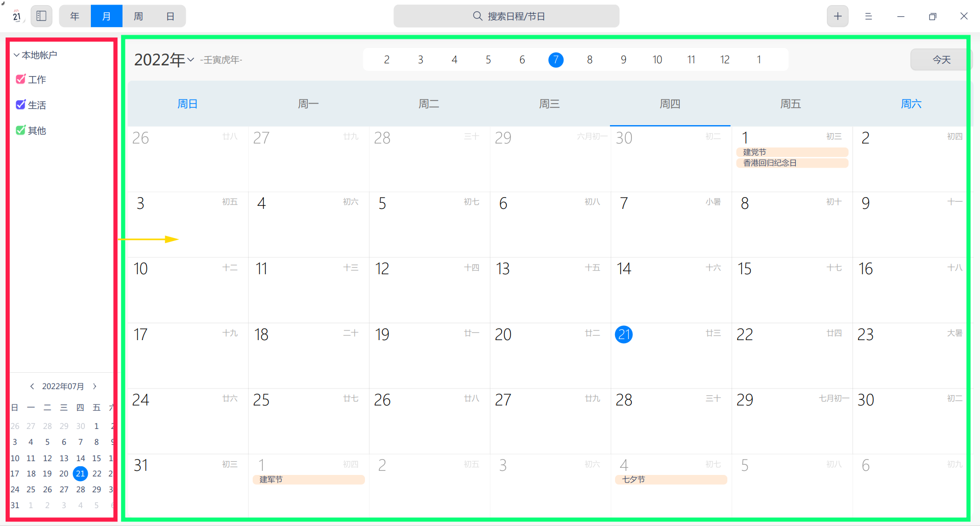Switch to 周 view tab
This screenshot has width=980, height=526.
click(138, 16)
